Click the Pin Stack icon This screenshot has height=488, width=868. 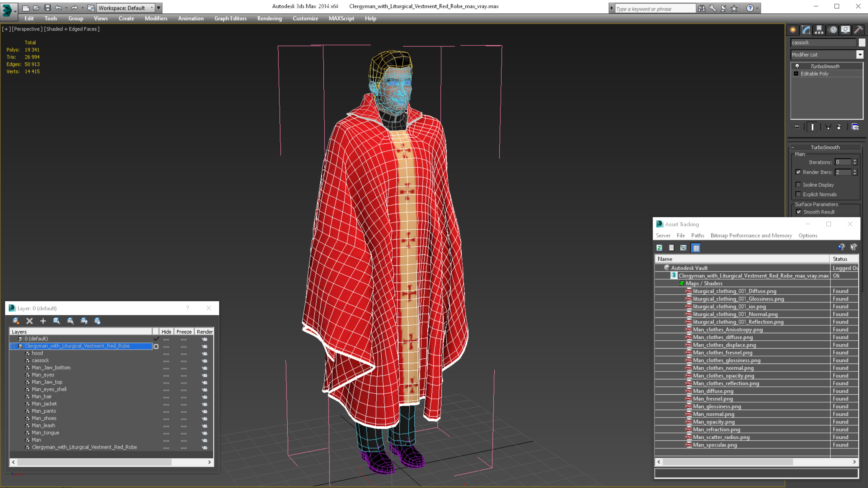796,127
